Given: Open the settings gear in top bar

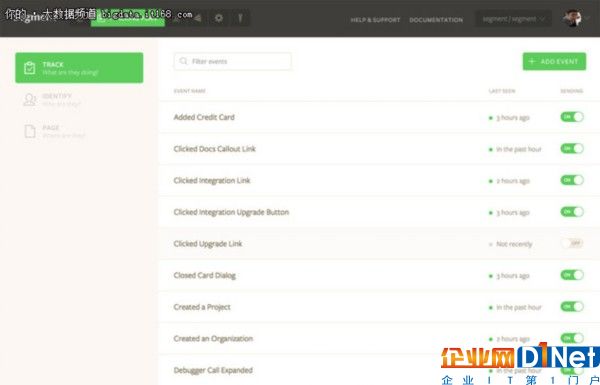Looking at the screenshot, I should 218,18.
